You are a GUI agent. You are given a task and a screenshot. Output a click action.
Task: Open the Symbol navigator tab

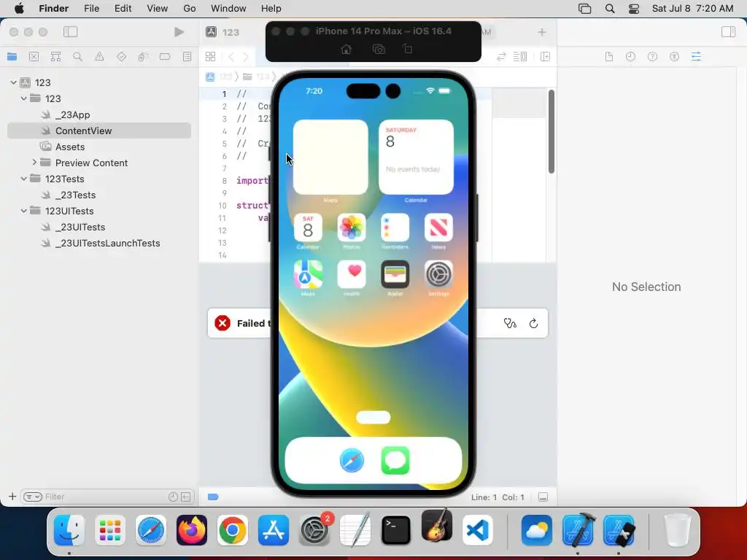point(55,57)
